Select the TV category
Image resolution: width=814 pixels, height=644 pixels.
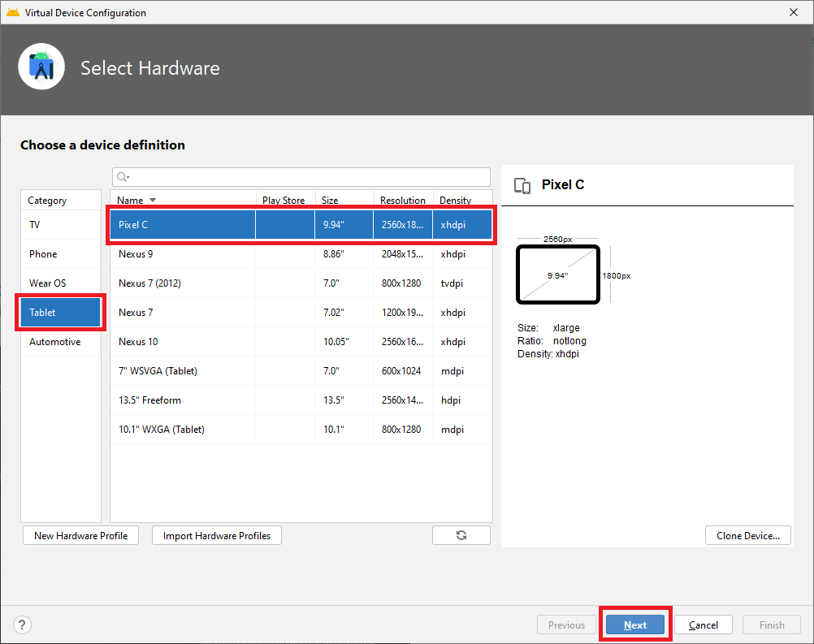click(x=61, y=225)
